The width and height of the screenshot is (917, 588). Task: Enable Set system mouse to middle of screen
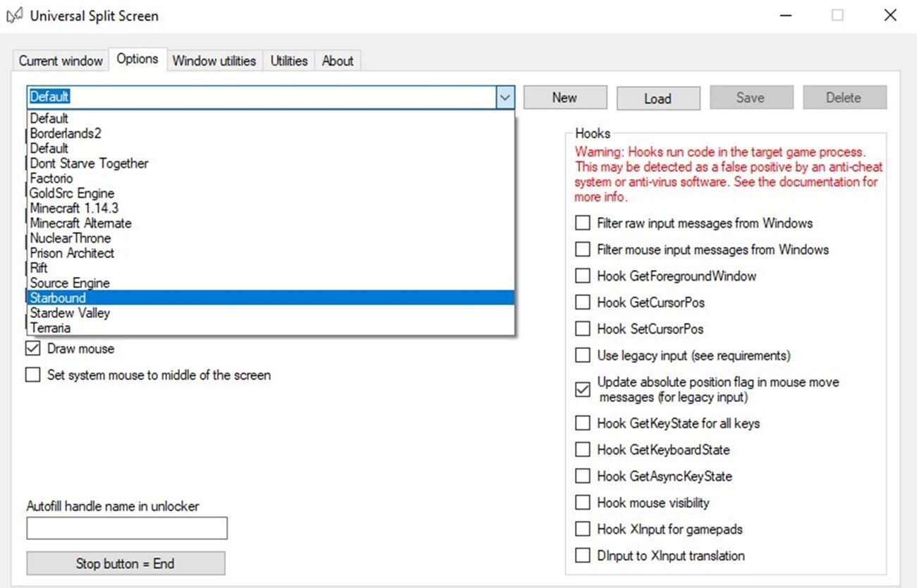(x=33, y=375)
